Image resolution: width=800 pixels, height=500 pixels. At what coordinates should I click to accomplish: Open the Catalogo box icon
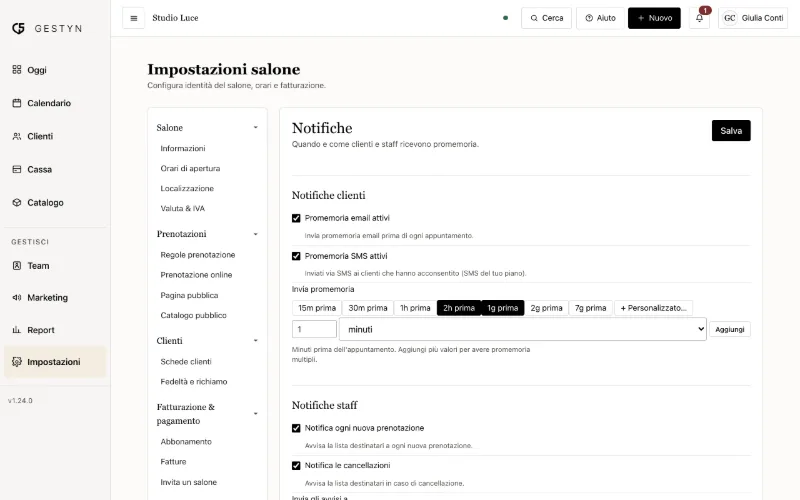(17, 203)
